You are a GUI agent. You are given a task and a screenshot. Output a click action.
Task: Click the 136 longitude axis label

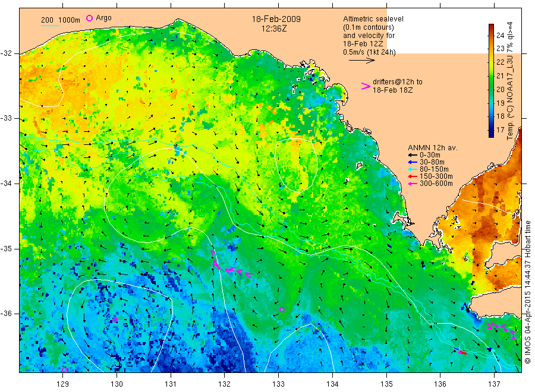pos(440,384)
